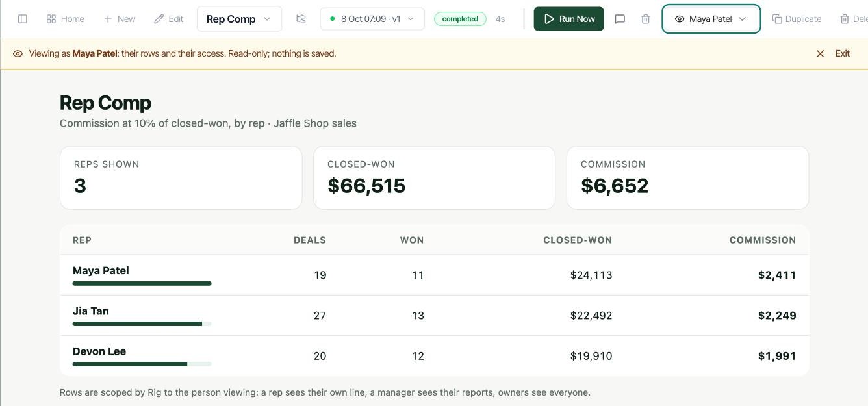Screen dimensions: 868x406
Task: Click the Rep Comp page heading
Action: click(x=105, y=103)
